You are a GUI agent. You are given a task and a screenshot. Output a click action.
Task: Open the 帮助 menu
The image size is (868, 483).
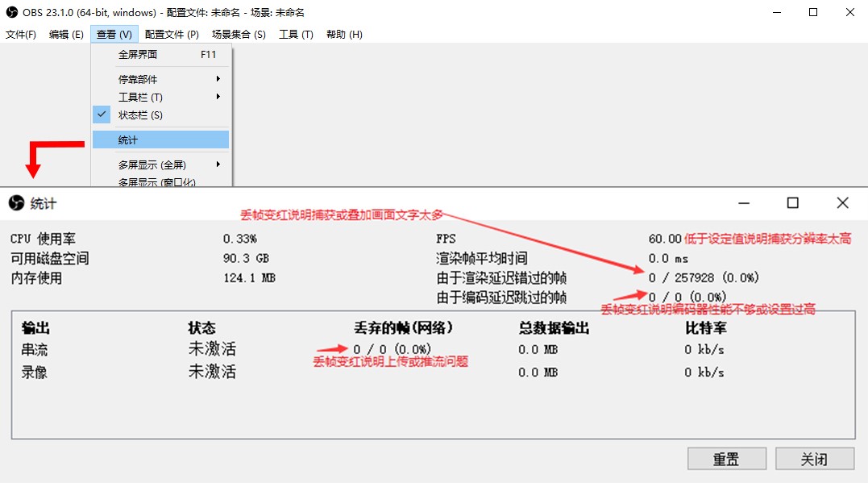343,34
